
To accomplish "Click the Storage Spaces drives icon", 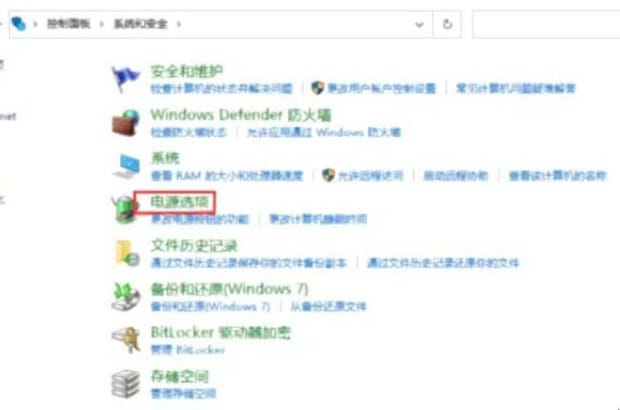I will click(126, 384).
